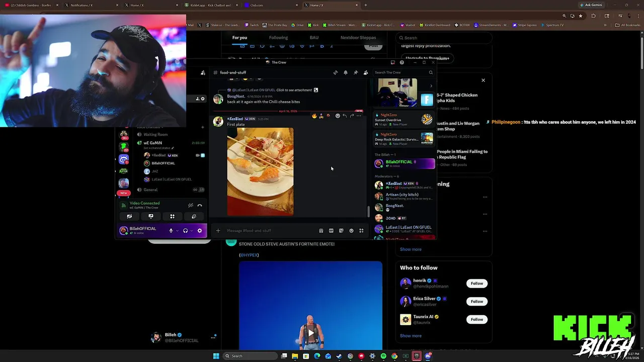The width and height of the screenshot is (644, 362).
Task: Start an activity in Discord voice panel
Action: point(172,216)
